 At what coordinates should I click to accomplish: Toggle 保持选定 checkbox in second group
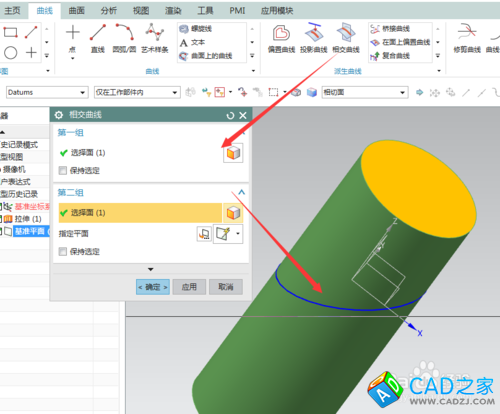[x=62, y=251]
